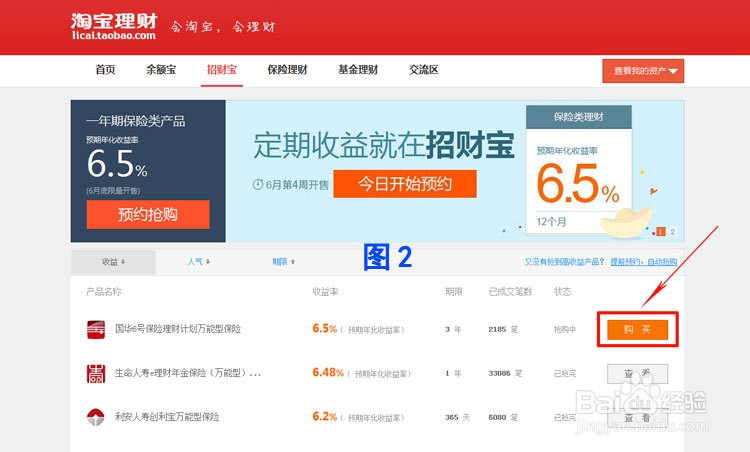The image size is (750, 452).
Task: Open 生命人寿e理财年金保险 product
Action: point(188,373)
